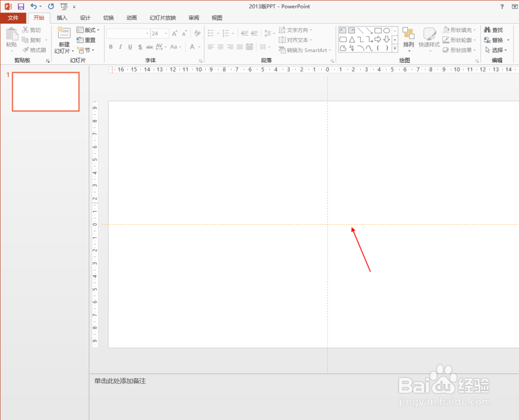Click the 复制 (Copy) button

(32, 40)
